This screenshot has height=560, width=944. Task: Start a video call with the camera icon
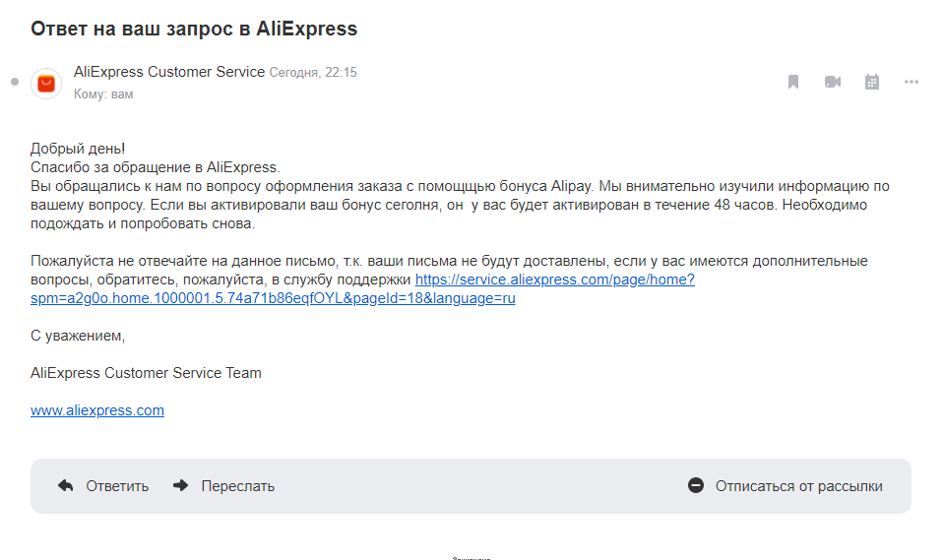click(x=833, y=82)
